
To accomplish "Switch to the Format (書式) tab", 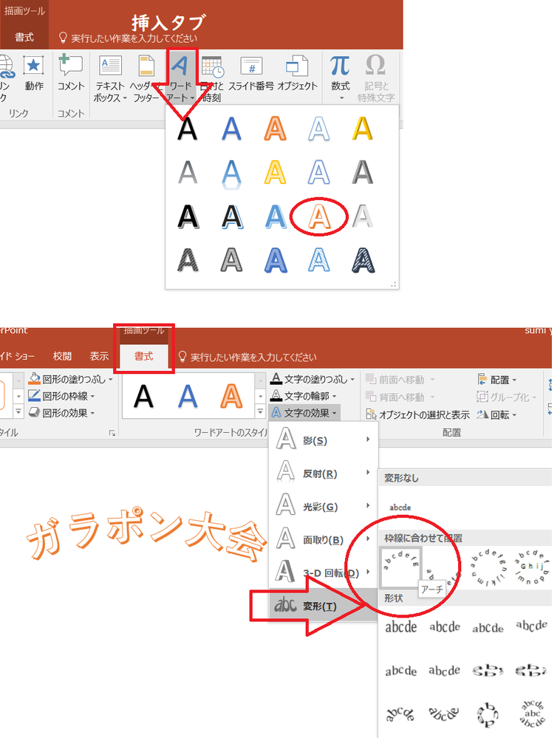I will click(x=143, y=356).
